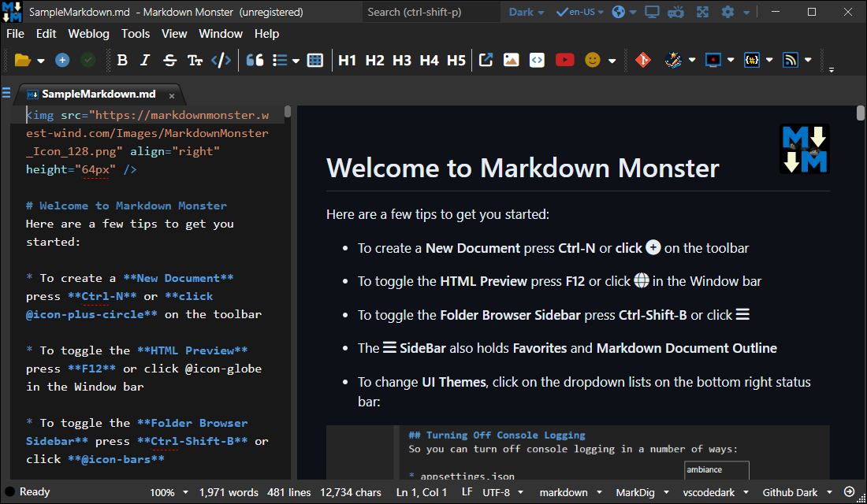Save the document using the green checkmark icon
The image size is (867, 504).
click(x=88, y=60)
